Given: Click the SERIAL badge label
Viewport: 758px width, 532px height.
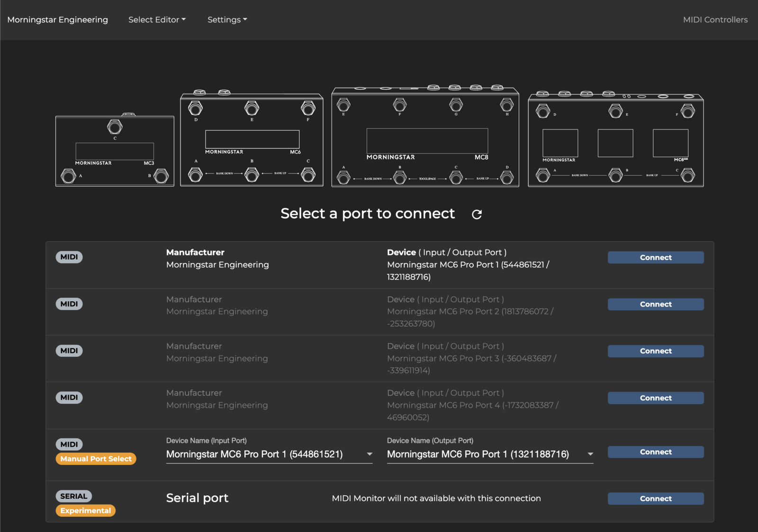Looking at the screenshot, I should 73,496.
